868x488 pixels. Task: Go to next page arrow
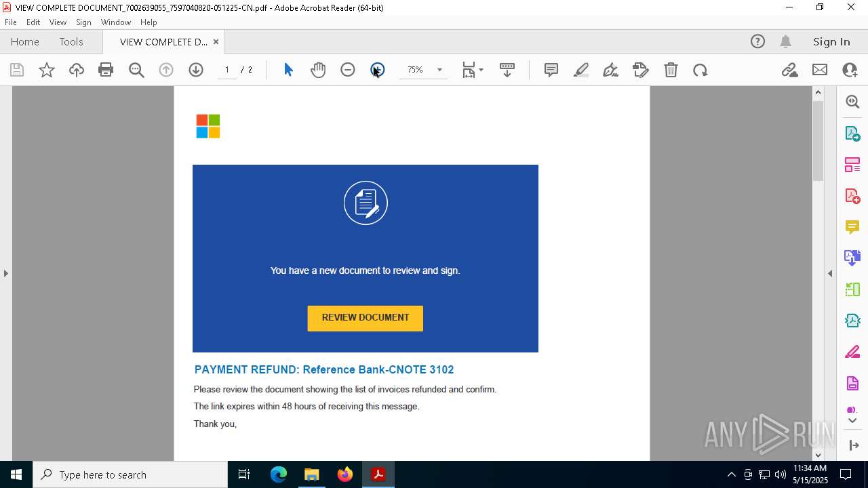coord(196,70)
